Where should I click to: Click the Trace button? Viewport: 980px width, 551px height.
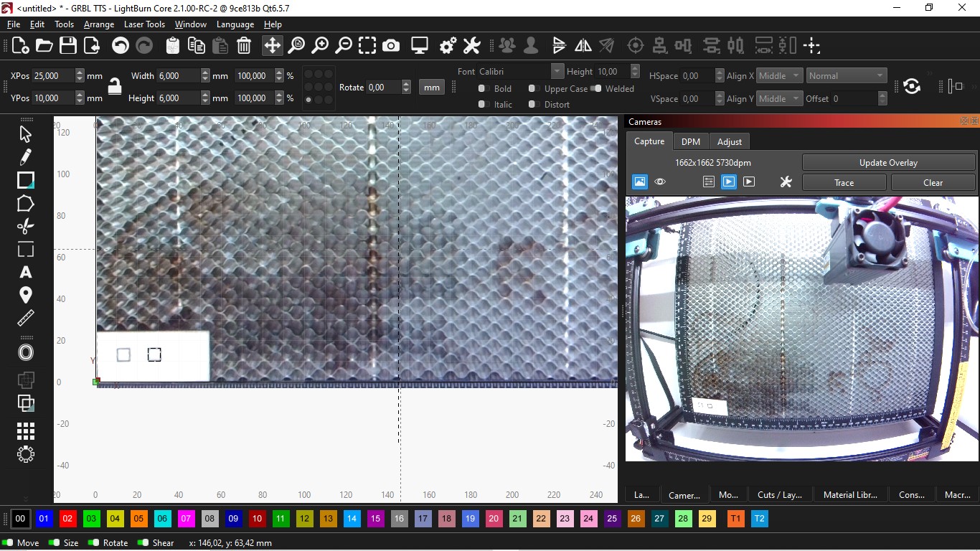coord(844,183)
